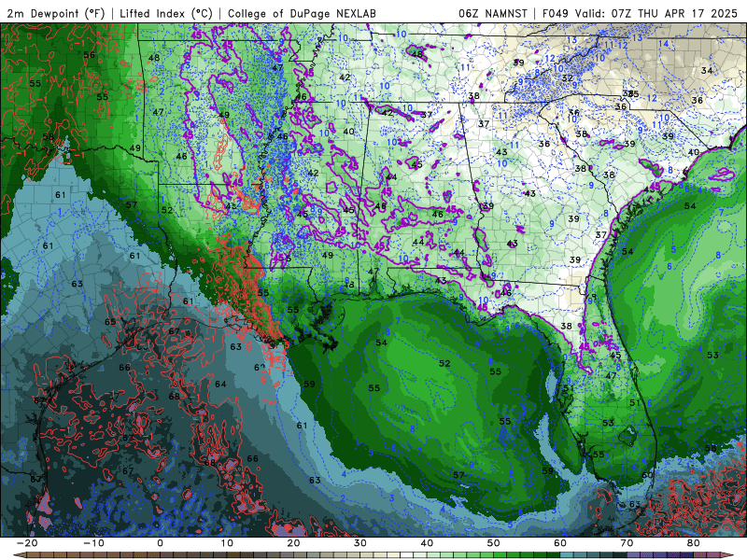Click the dewpoint value 34 on the map
Screen dimensions: 747x560
click(707, 71)
